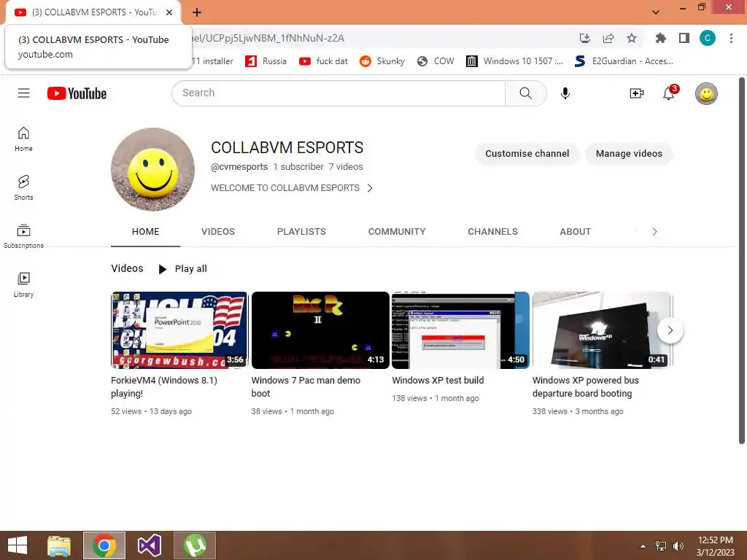The height and width of the screenshot is (560, 747).
Task: Expand channel description chevron
Action: [370, 188]
